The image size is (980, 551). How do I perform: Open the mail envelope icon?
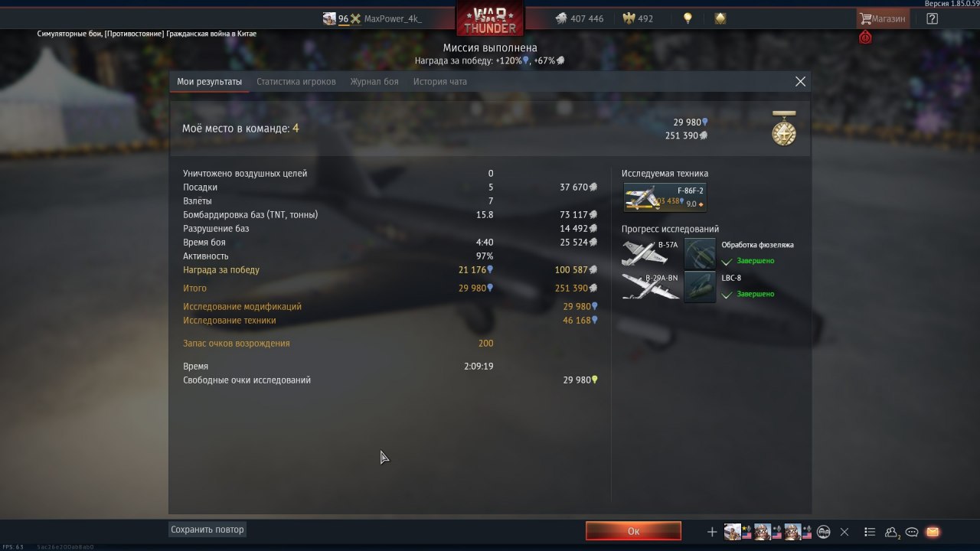coord(933,532)
